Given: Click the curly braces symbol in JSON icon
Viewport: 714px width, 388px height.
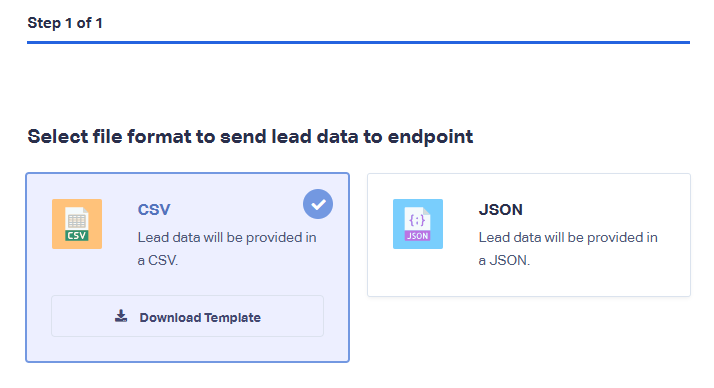Looking at the screenshot, I should pos(417,220).
